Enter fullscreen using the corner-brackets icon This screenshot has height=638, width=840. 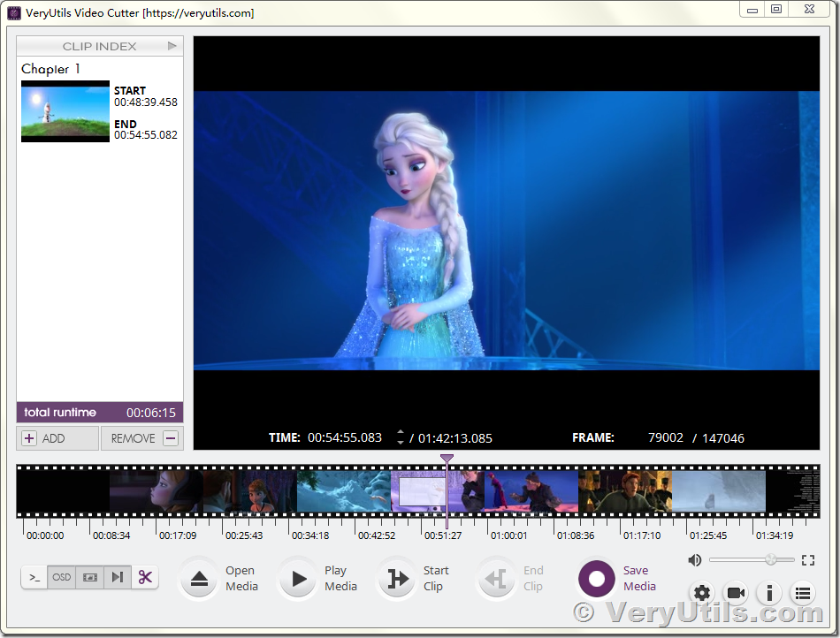tap(808, 560)
